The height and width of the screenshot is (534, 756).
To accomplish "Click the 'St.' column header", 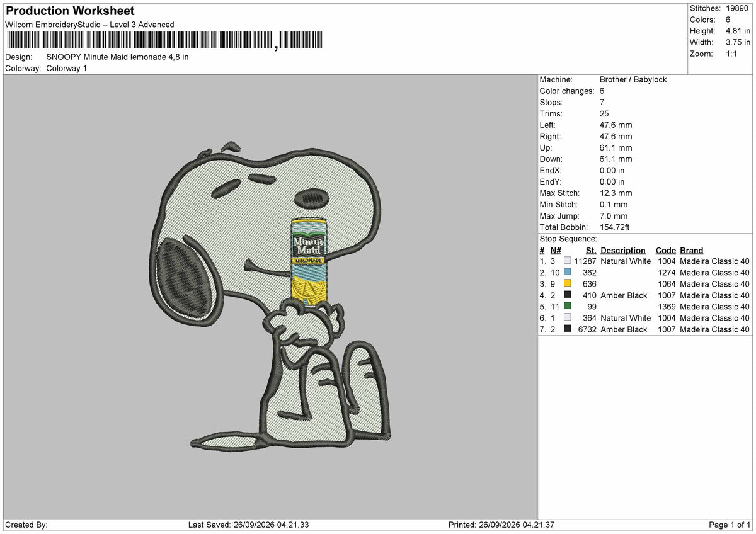I will pyautogui.click(x=591, y=250).
